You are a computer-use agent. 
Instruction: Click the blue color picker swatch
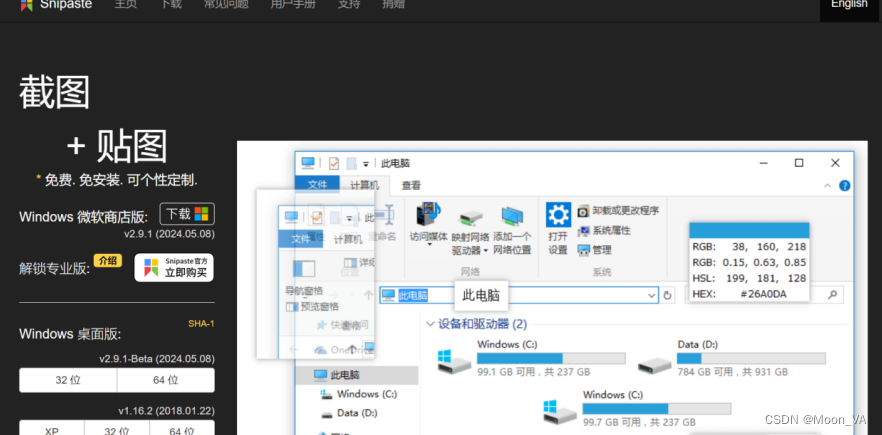(749, 230)
